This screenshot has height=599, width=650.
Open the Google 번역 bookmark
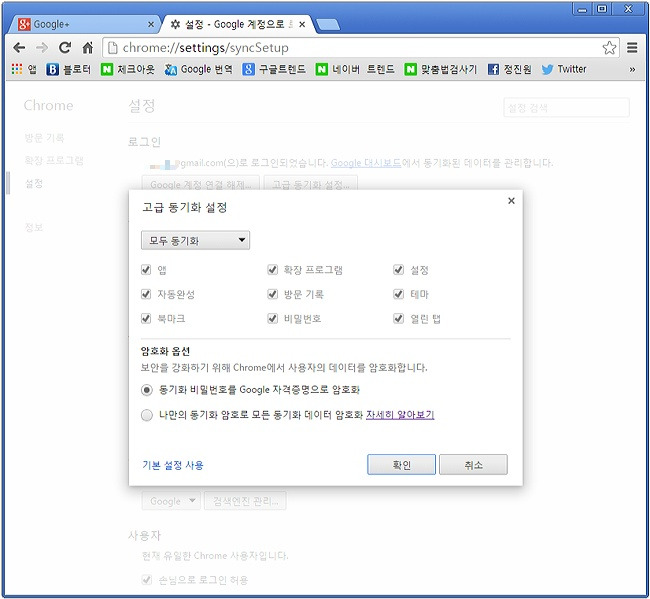(x=199, y=69)
